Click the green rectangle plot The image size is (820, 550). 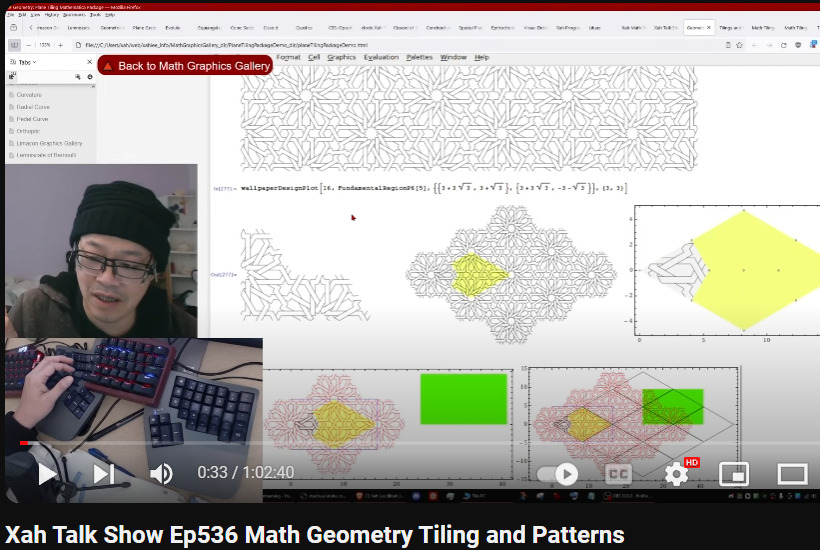pos(463,398)
